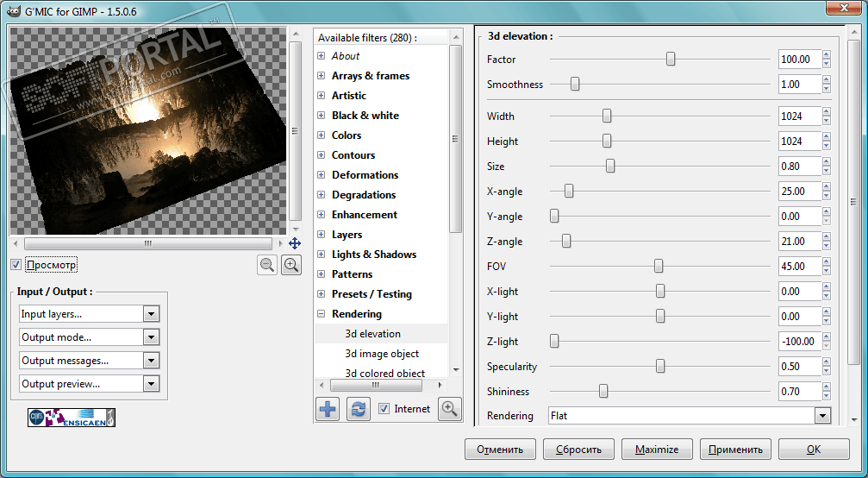Click the filters list horizontal scrollbar
This screenshot has height=478, width=868.
point(376,385)
